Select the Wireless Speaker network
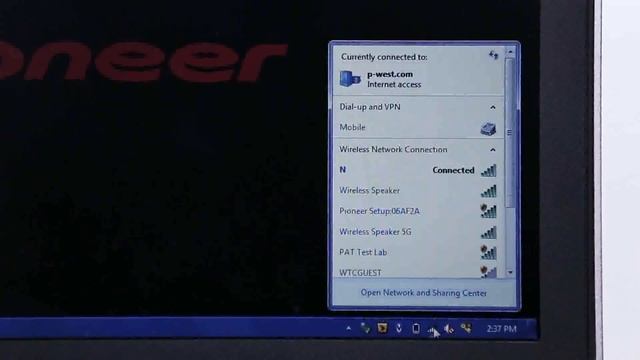This screenshot has height=360, width=640. click(418, 191)
